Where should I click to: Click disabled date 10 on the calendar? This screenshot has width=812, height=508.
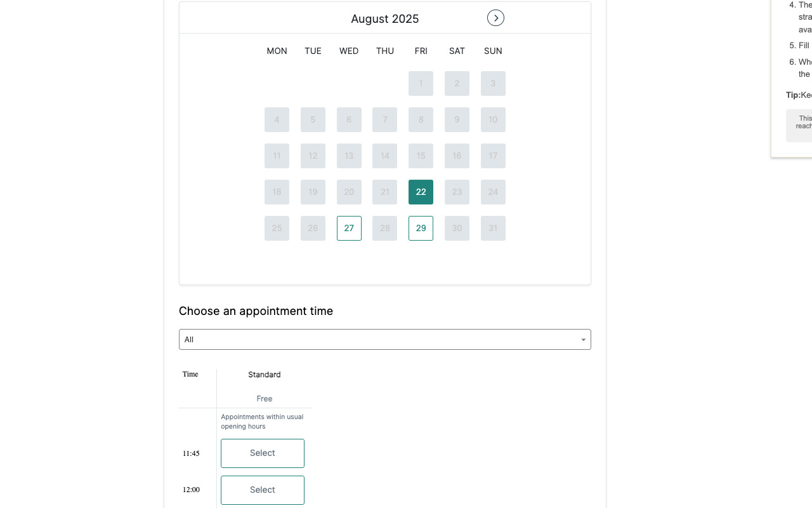coord(493,119)
